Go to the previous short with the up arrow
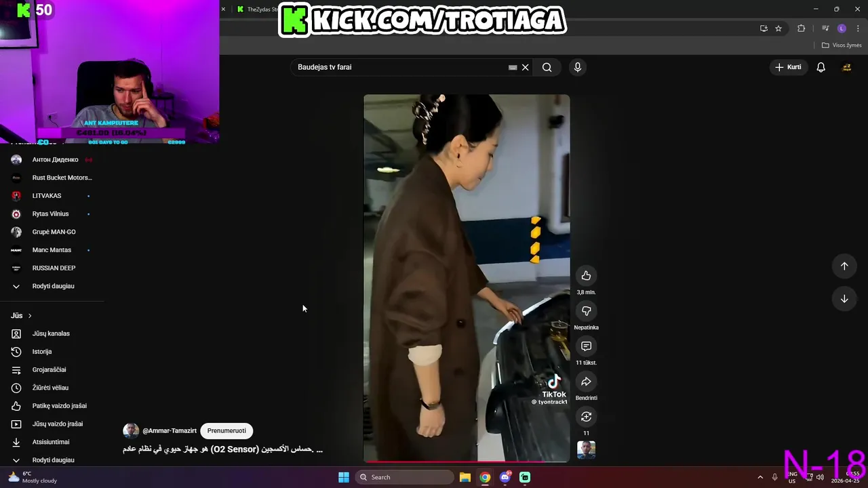This screenshot has width=868, height=488. [844, 266]
